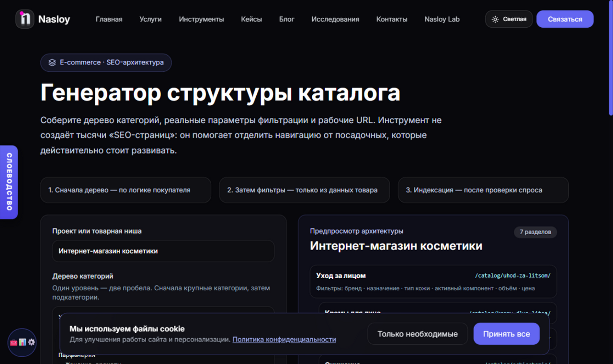Click the project niche input field
This screenshot has width=613, height=364.
click(163, 251)
